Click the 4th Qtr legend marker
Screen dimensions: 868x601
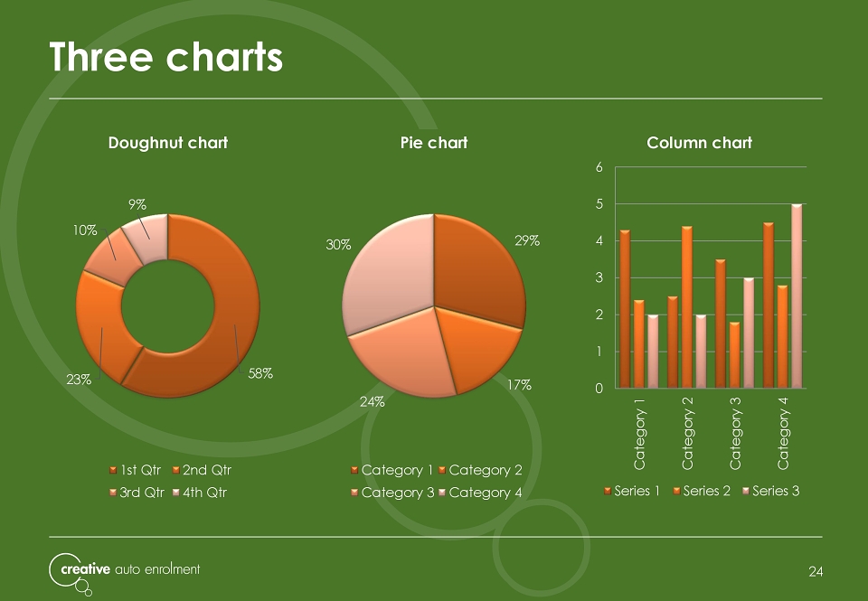tap(176, 493)
